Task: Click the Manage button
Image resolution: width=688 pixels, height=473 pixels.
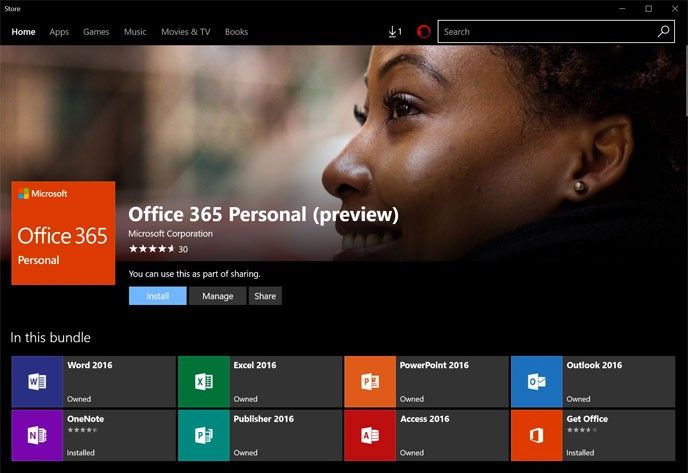Action: point(217,296)
